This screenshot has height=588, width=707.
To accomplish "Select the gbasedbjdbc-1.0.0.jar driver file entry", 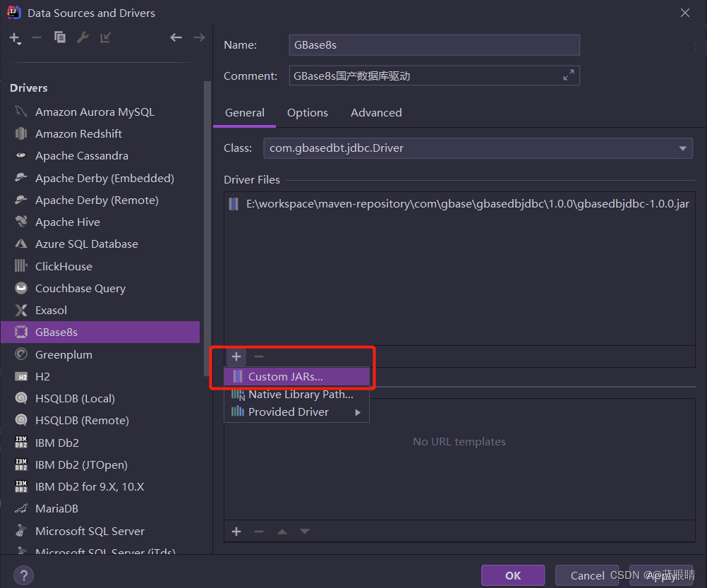I will [x=459, y=204].
